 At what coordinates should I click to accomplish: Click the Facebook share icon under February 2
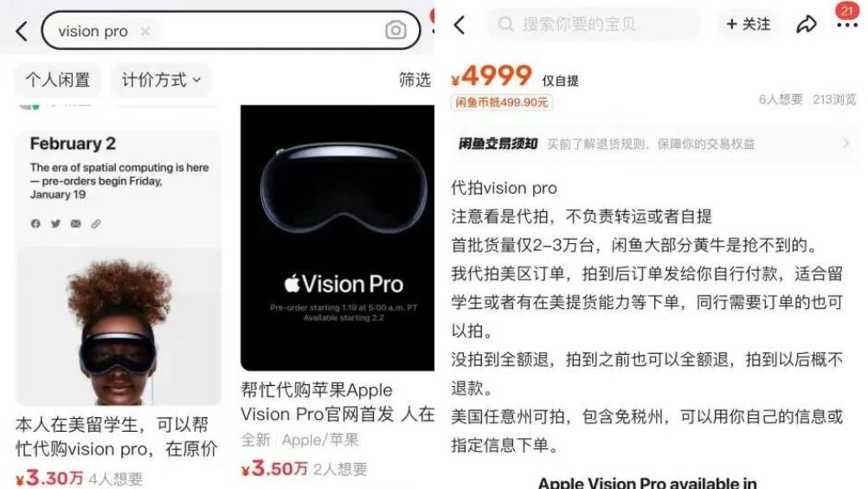[x=35, y=223]
